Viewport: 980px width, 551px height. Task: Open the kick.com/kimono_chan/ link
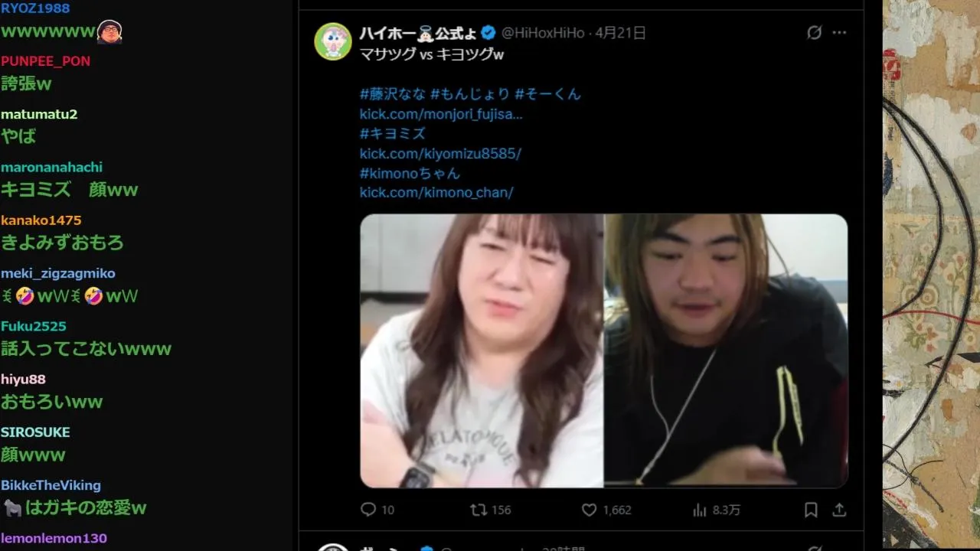pos(436,192)
